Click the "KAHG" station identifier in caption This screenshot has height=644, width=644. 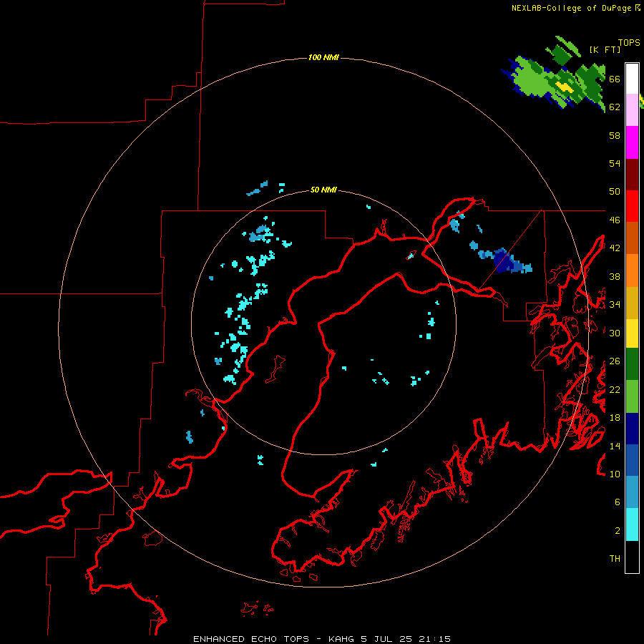[342, 639]
